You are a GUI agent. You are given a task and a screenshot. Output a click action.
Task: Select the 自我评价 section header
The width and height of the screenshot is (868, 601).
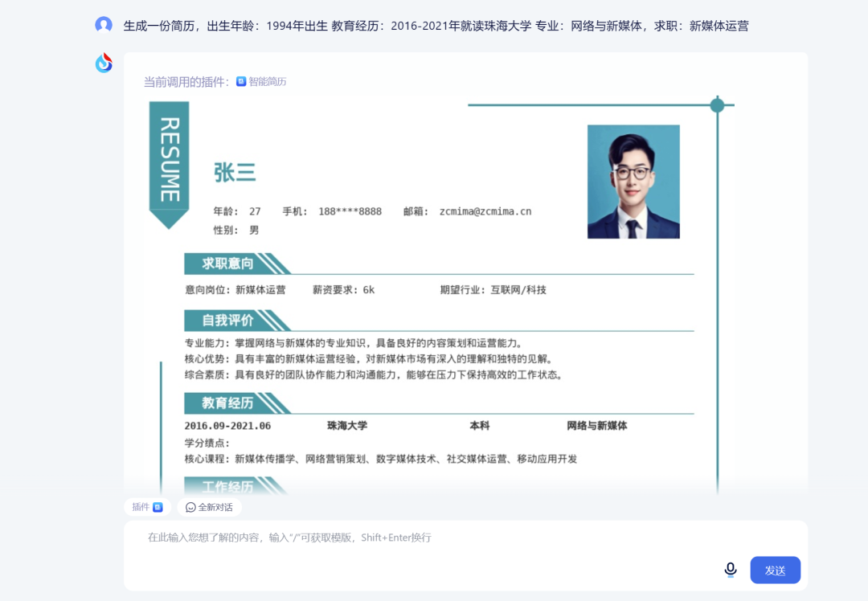click(x=237, y=321)
